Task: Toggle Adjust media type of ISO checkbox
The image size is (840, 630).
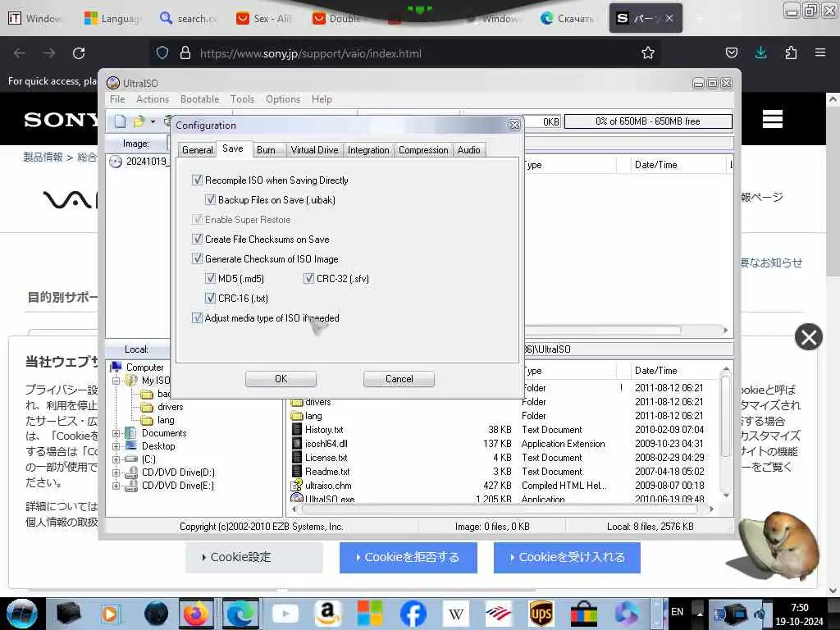Action: [x=197, y=317]
